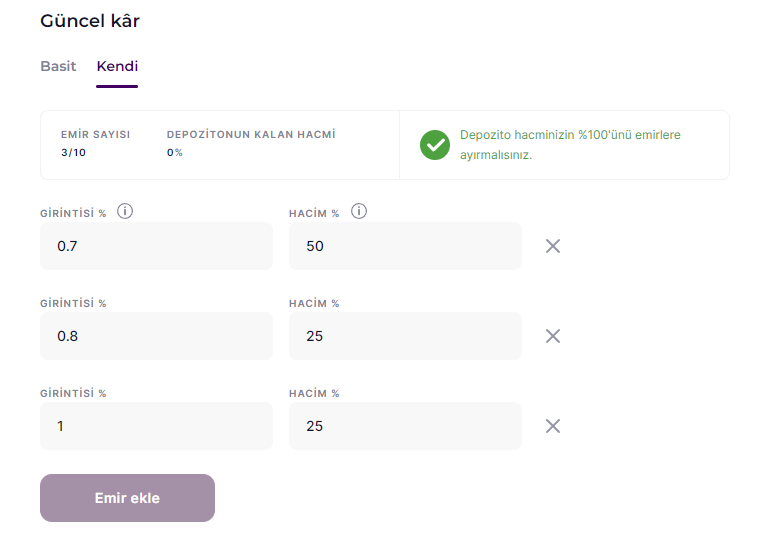Remove the order with 0.8 indent
The width and height of the screenshot is (759, 535).
(x=553, y=336)
